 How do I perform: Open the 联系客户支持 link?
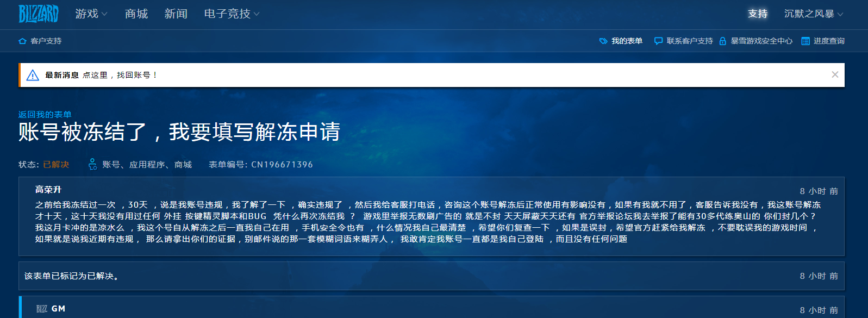pos(690,41)
